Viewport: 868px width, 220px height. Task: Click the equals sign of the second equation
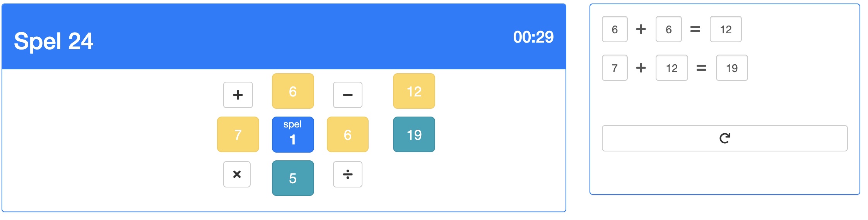701,68
